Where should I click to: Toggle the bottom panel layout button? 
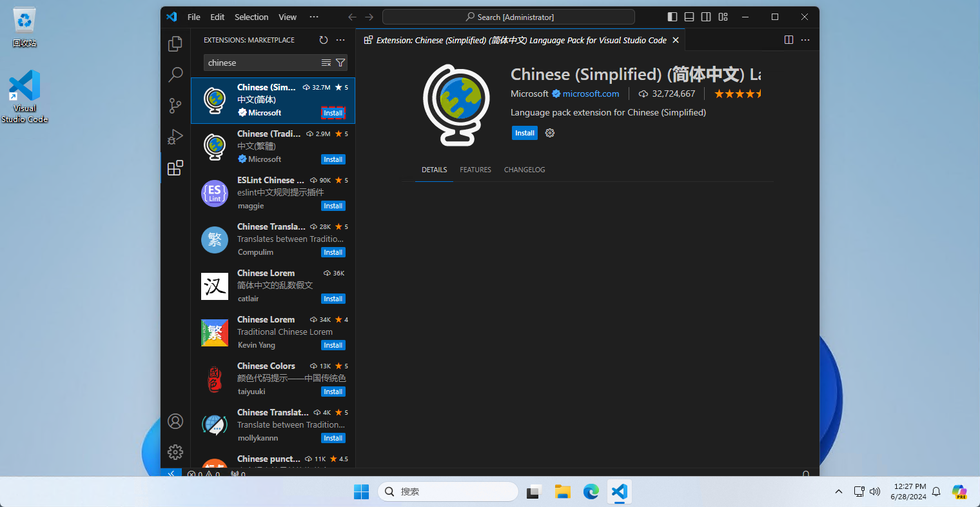(x=689, y=17)
